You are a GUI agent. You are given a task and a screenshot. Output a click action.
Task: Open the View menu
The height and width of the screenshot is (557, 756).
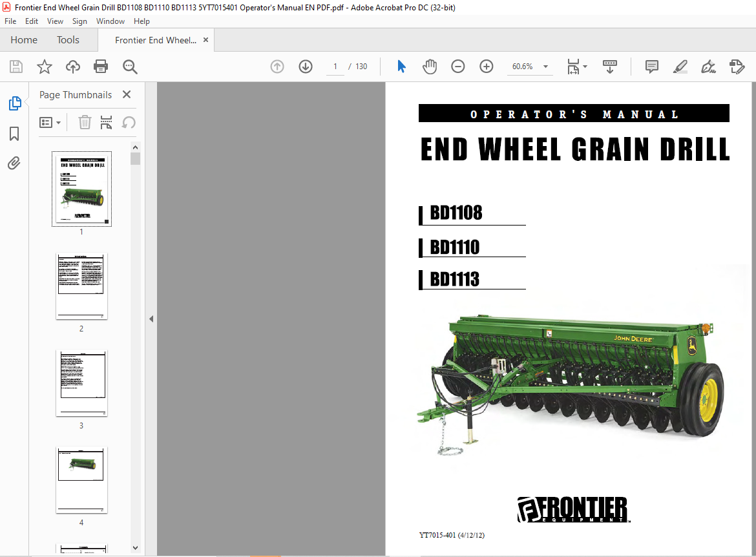point(55,21)
